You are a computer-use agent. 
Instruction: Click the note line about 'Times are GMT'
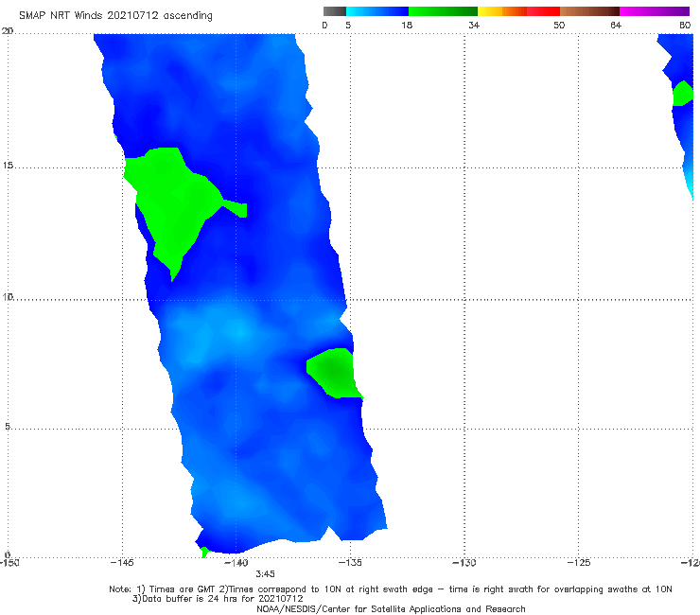pyautogui.click(x=390, y=589)
